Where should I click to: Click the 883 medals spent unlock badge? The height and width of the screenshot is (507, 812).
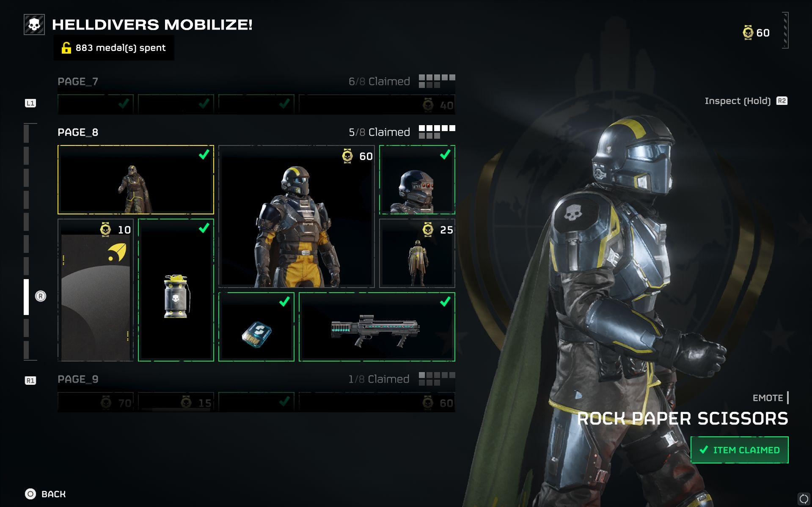[x=114, y=48]
